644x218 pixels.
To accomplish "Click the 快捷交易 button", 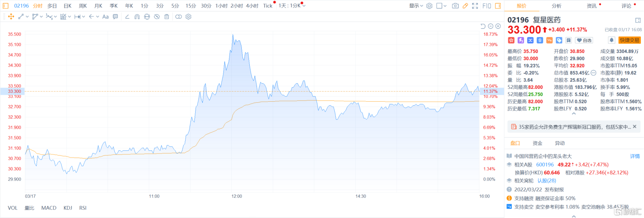I will (629, 40).
